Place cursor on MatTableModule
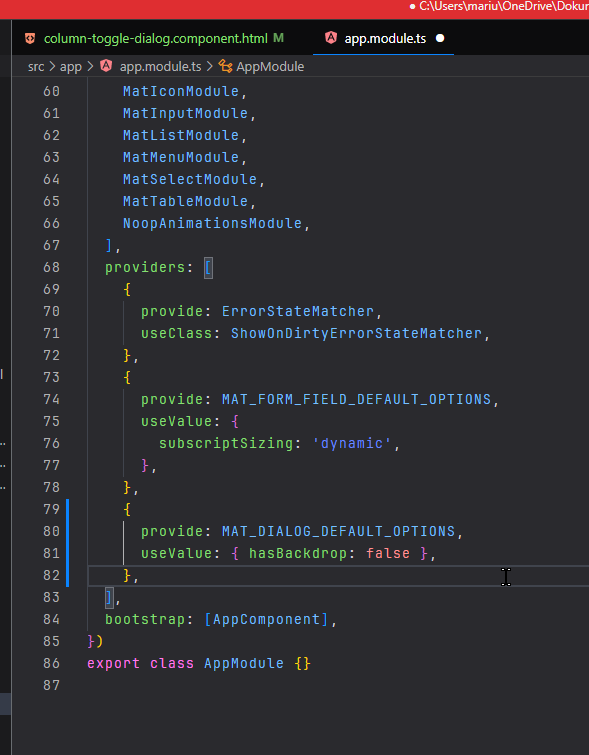The image size is (589, 755). (185, 201)
